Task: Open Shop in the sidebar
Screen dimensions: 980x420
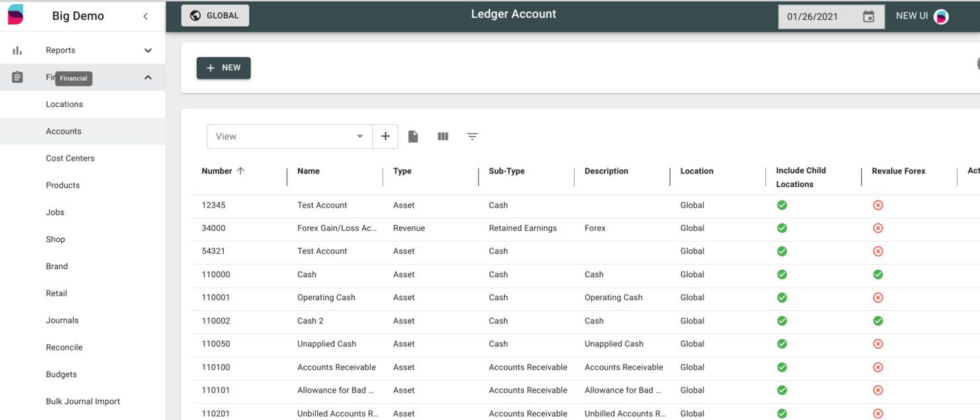Action: coord(56,239)
